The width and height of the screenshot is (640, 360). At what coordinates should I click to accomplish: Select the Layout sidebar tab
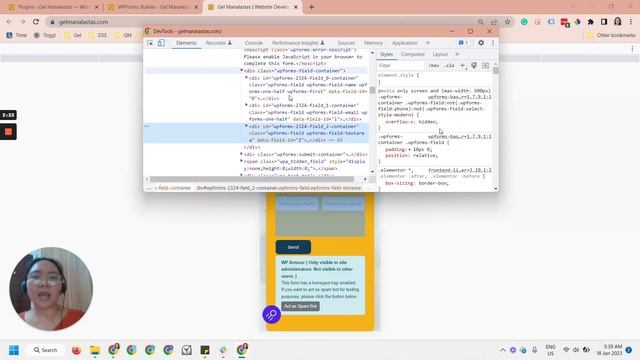click(440, 54)
